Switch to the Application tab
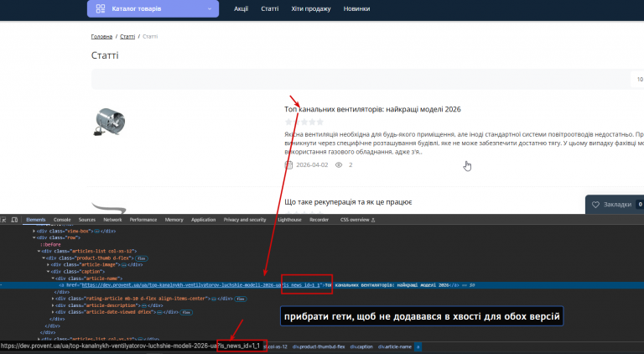This screenshot has width=644, height=354. pyautogui.click(x=203, y=220)
